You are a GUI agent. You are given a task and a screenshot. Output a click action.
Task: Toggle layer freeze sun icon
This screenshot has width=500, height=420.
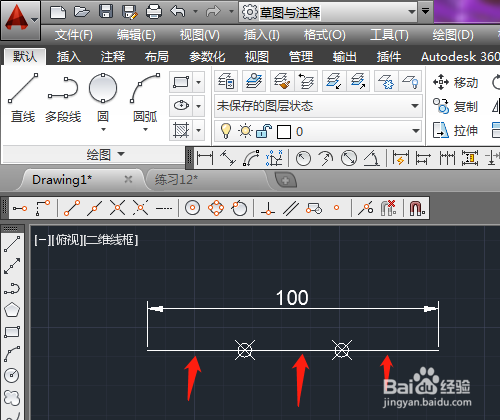pos(246,131)
